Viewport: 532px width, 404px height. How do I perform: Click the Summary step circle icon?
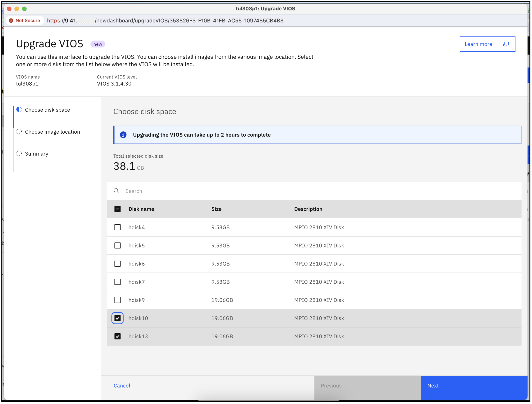pos(19,154)
